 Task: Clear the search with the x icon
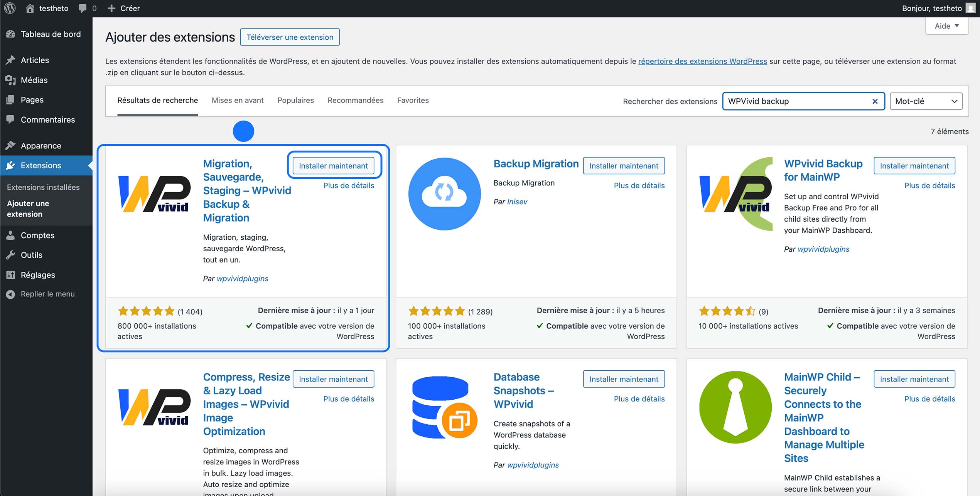[874, 101]
